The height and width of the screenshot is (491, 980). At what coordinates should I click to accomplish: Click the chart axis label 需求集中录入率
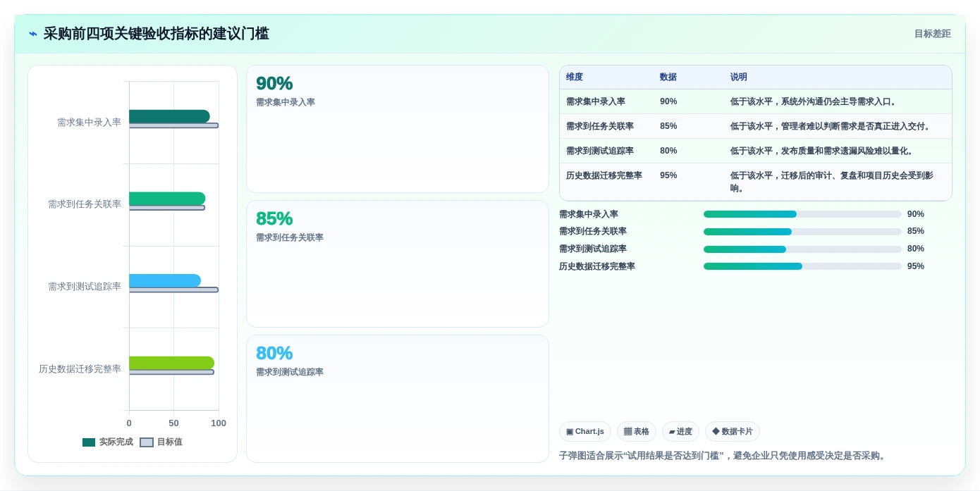point(89,122)
